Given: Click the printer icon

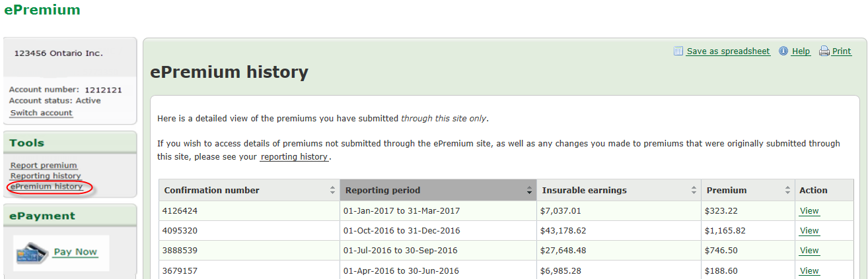Looking at the screenshot, I should (824, 51).
